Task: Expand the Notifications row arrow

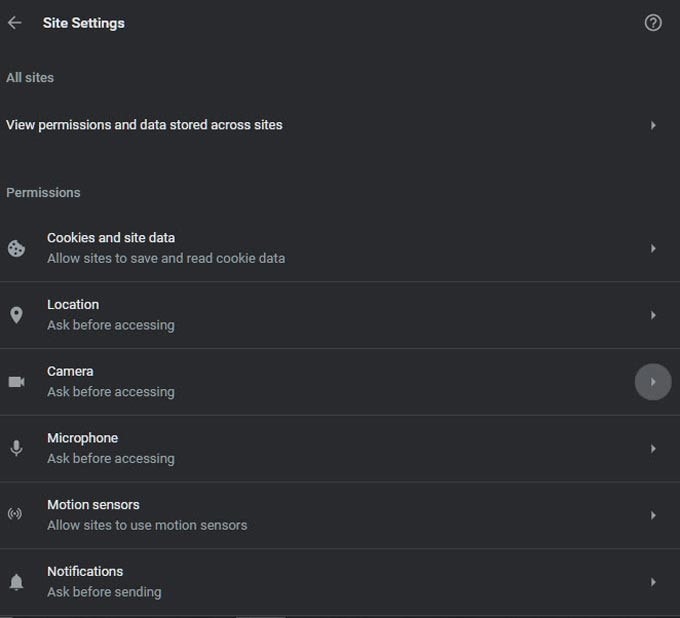Action: coord(653,582)
